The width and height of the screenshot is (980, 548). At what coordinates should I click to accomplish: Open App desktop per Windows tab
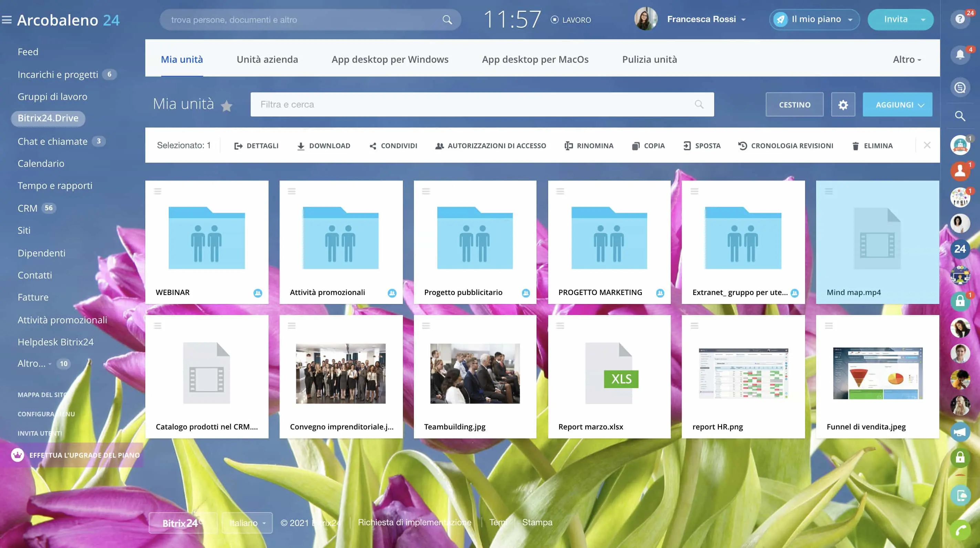pyautogui.click(x=390, y=59)
